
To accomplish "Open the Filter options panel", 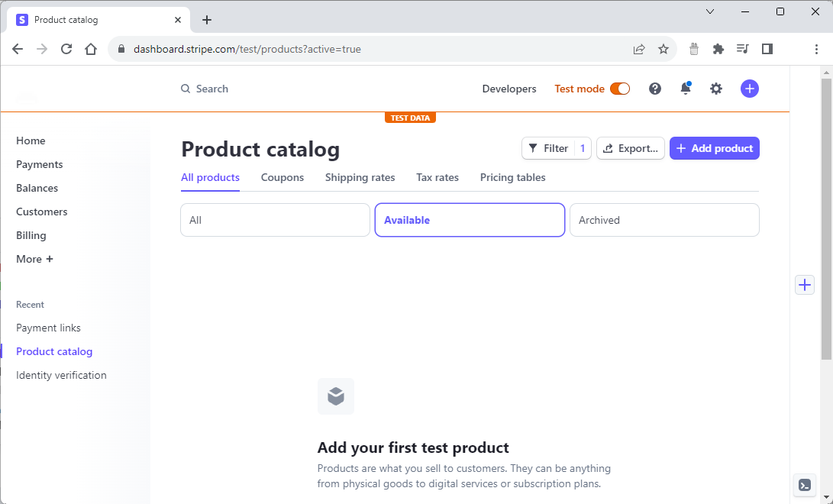I will point(557,148).
